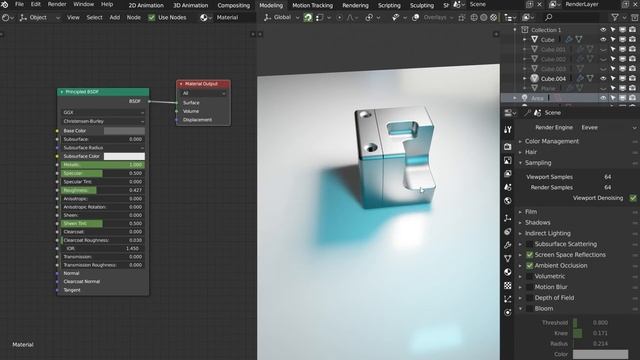
Task: Open the Window menu
Action: (x=83, y=4)
